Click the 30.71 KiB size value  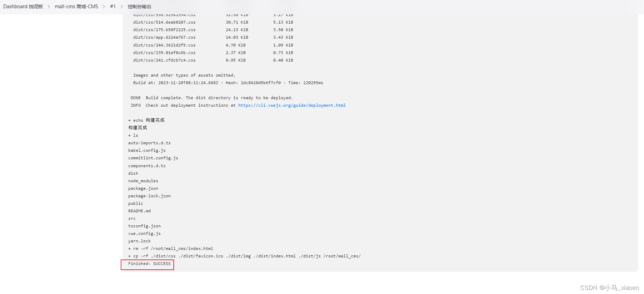(x=237, y=22)
